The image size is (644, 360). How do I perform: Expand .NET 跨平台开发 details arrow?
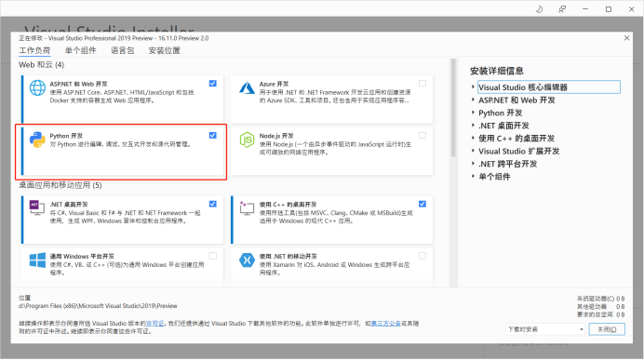pyautogui.click(x=473, y=164)
